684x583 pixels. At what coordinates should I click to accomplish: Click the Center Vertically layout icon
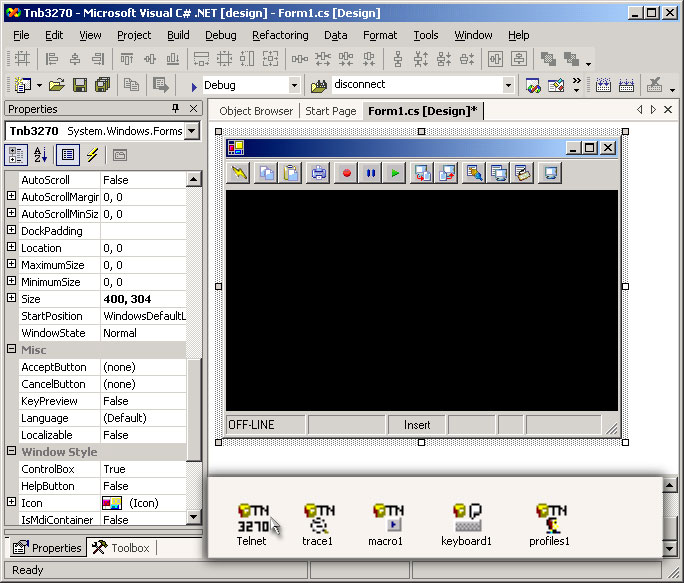click(519, 58)
